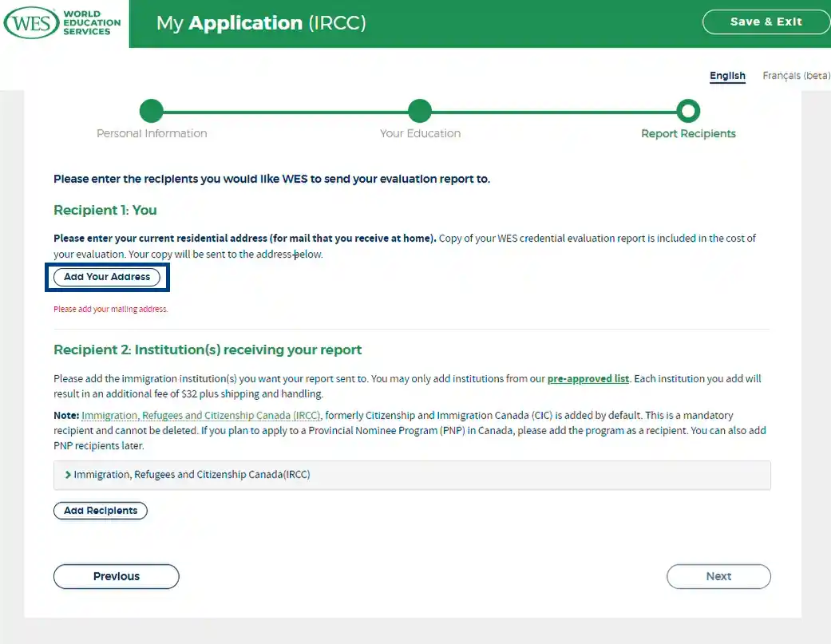
Task: Click the Your Education step label
Action: click(420, 133)
